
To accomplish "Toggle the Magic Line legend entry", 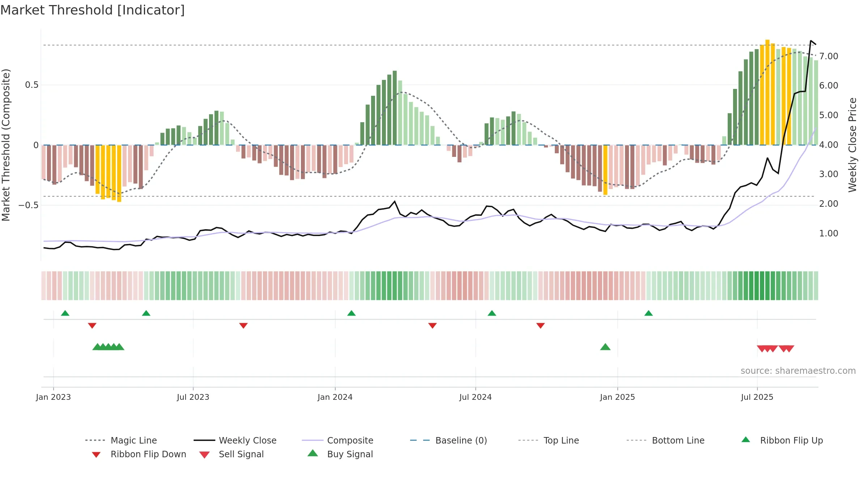I will point(121,440).
